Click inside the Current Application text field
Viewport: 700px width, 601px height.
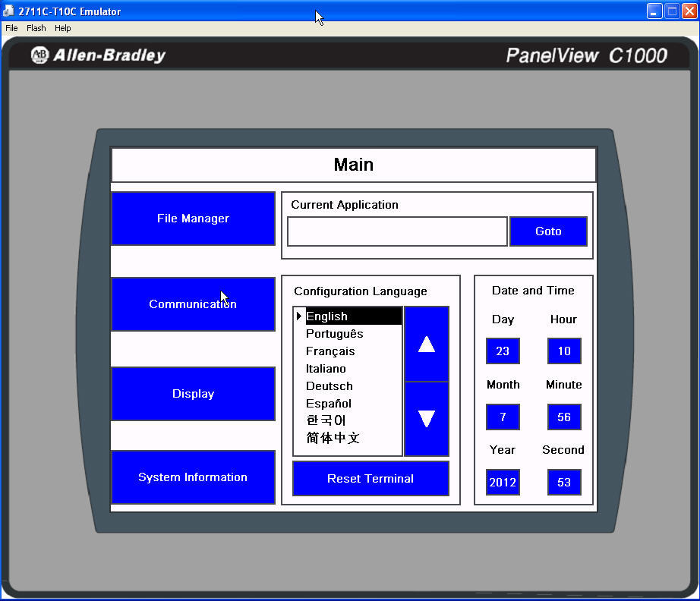396,231
